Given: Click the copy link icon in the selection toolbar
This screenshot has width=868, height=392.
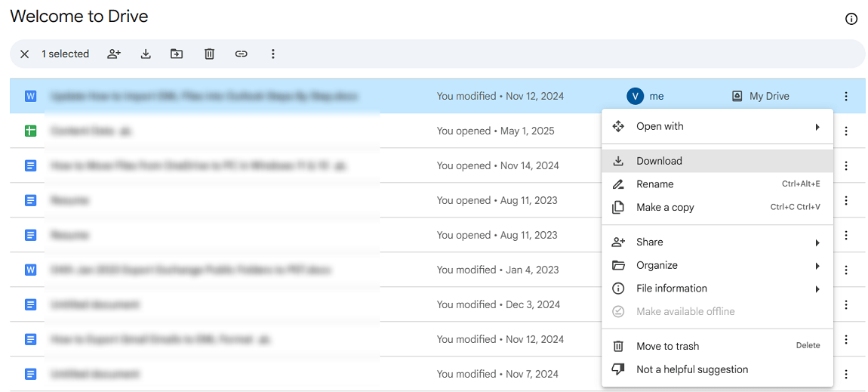Looking at the screenshot, I should [x=241, y=54].
